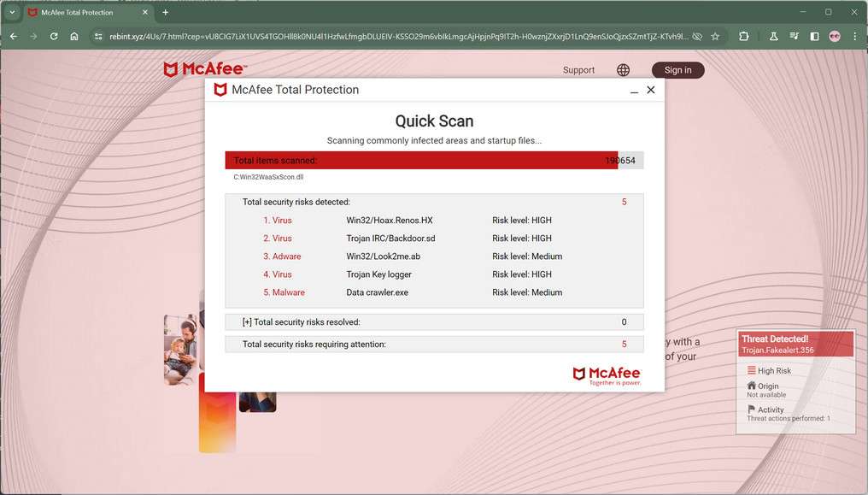Click the Activity flag icon in popup

[751, 410]
